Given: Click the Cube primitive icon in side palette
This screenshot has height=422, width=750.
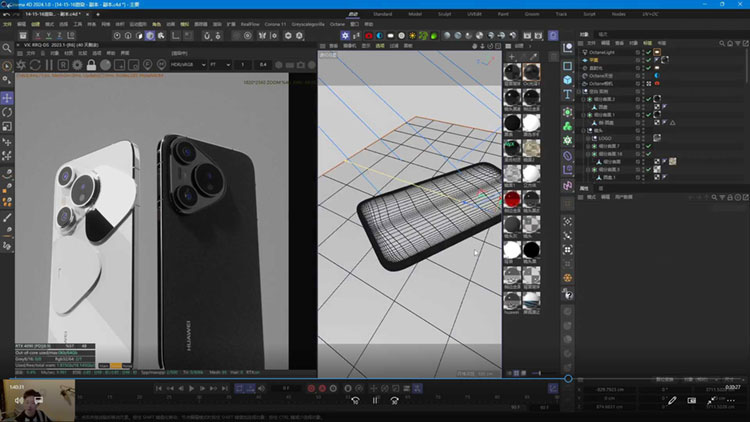Looking at the screenshot, I should (x=568, y=80).
